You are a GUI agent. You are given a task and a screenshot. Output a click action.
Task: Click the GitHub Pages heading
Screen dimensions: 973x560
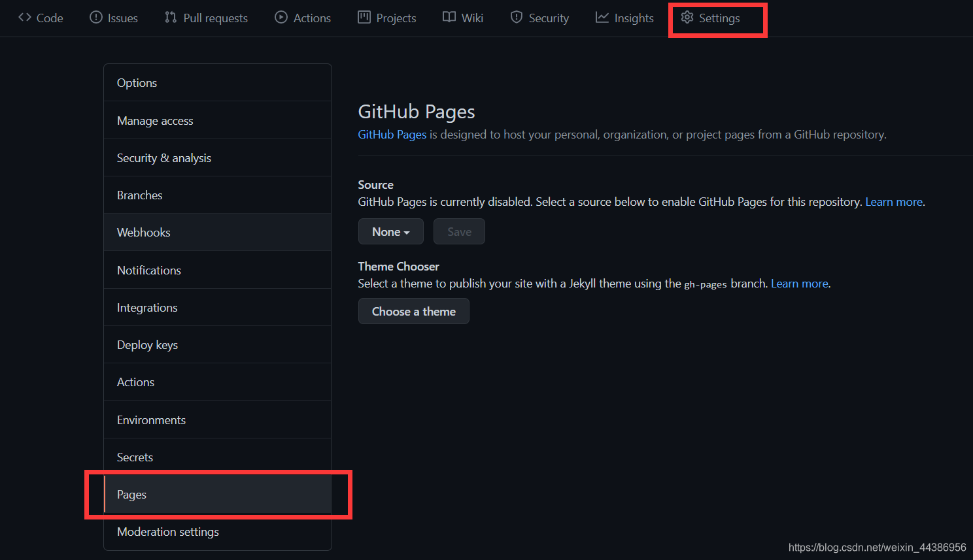point(417,112)
